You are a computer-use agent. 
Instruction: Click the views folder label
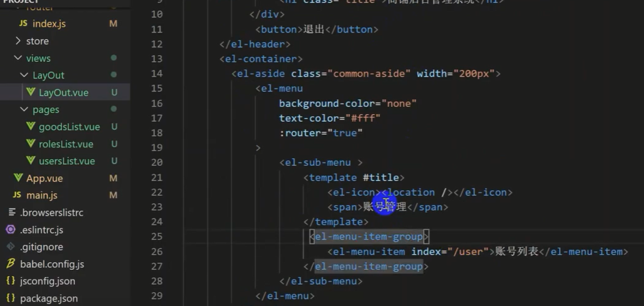(38, 58)
